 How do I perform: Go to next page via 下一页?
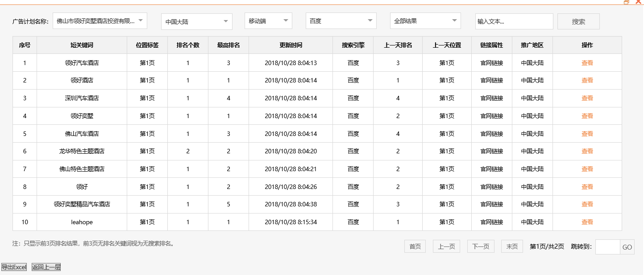click(x=481, y=246)
